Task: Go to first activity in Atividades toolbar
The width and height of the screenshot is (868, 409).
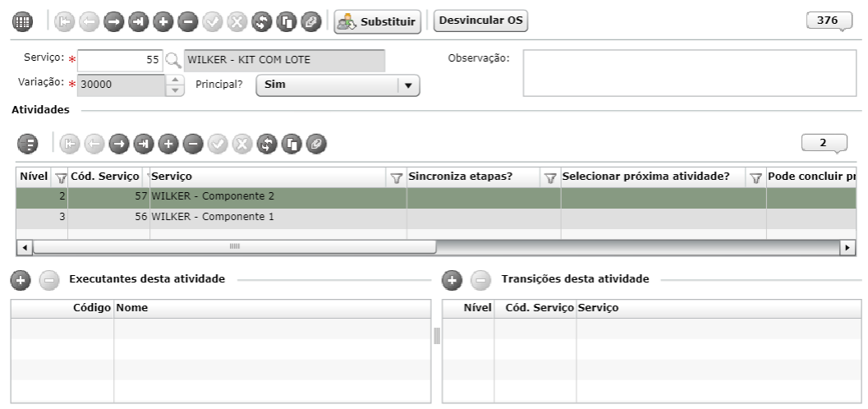Action: click(x=70, y=145)
